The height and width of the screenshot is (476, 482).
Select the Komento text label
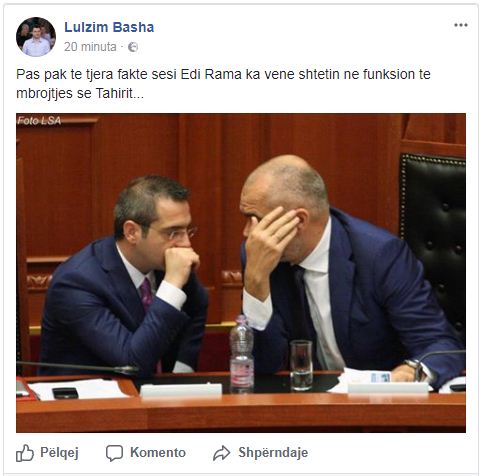pos(158,453)
